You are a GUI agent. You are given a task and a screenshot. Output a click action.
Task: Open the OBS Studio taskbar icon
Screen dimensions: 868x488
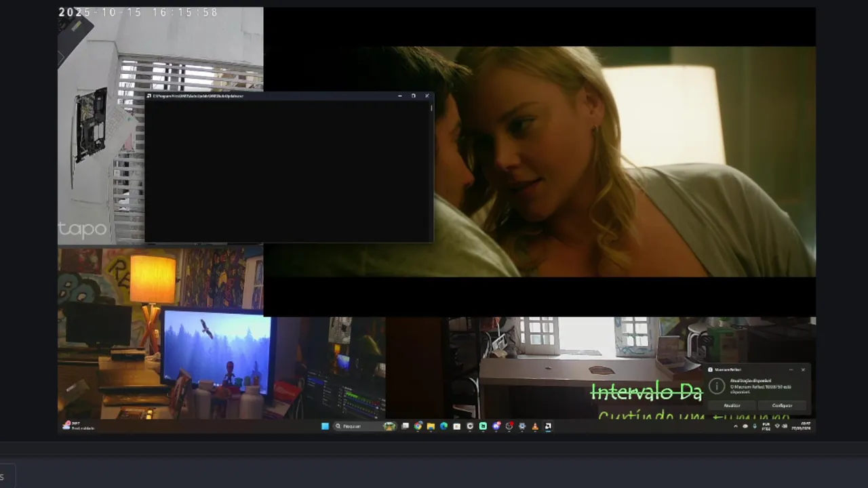(x=509, y=426)
